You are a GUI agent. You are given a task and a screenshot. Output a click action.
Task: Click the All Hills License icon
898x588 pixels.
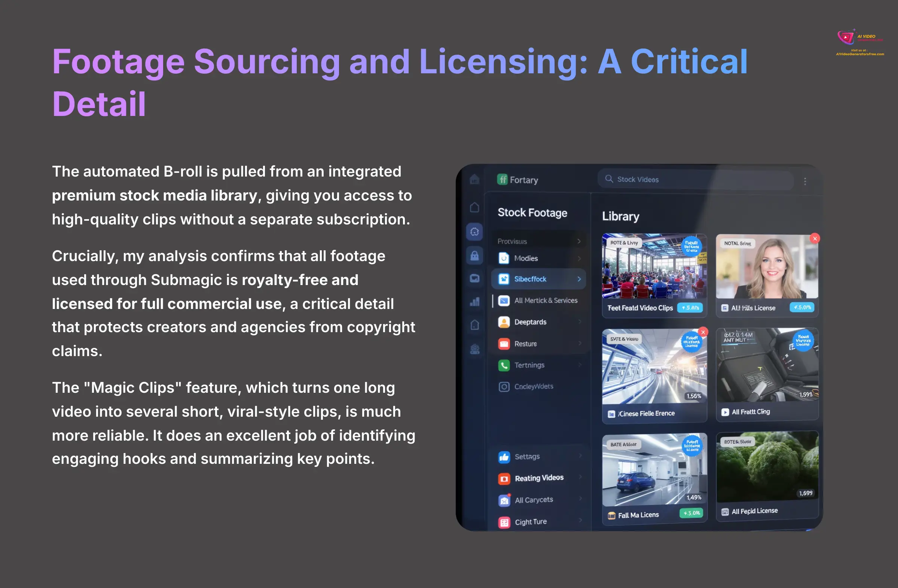724,308
